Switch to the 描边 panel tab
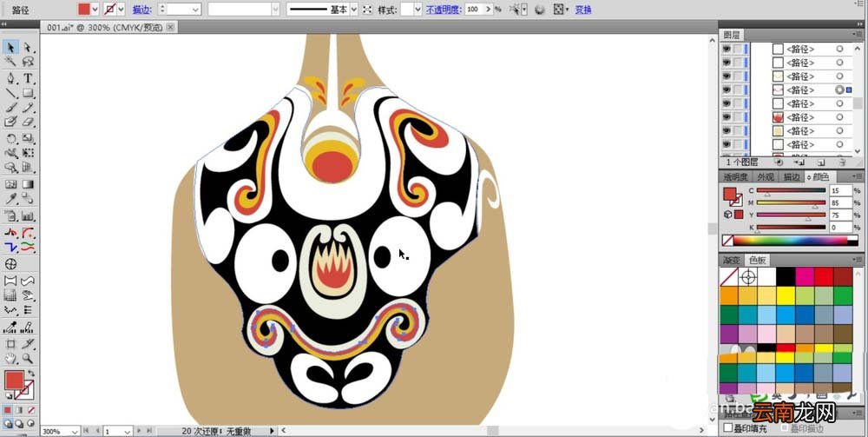 coord(791,176)
